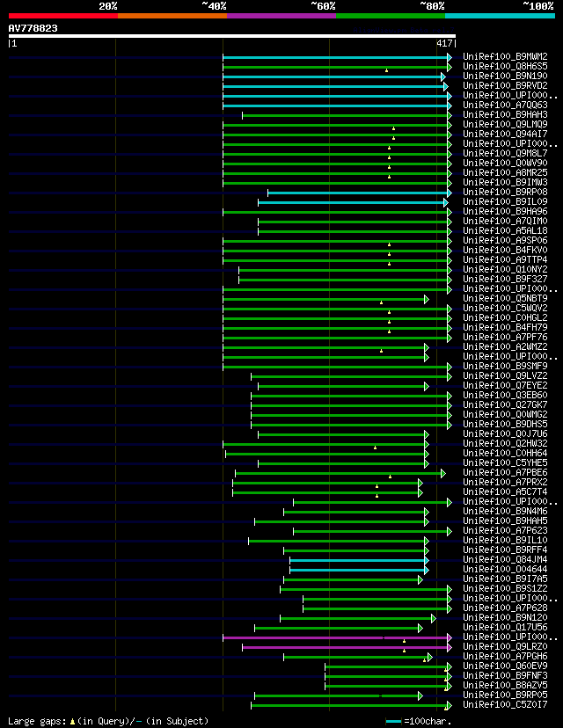Select the UniRef100_Q3EB60 label
563x728 pixels.
506,395
